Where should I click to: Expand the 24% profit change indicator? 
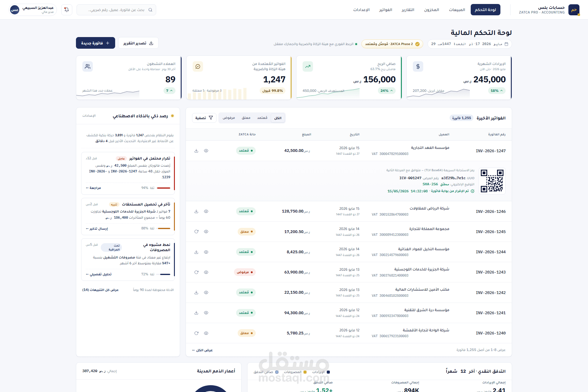[386, 91]
